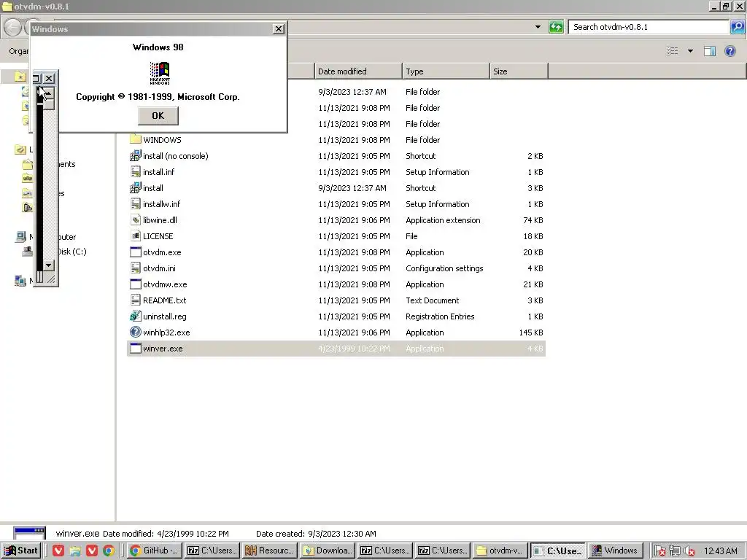Viewport: 747px width, 560px height.
Task: Close the Windows 98 version dialog
Action: pyautogui.click(x=279, y=29)
